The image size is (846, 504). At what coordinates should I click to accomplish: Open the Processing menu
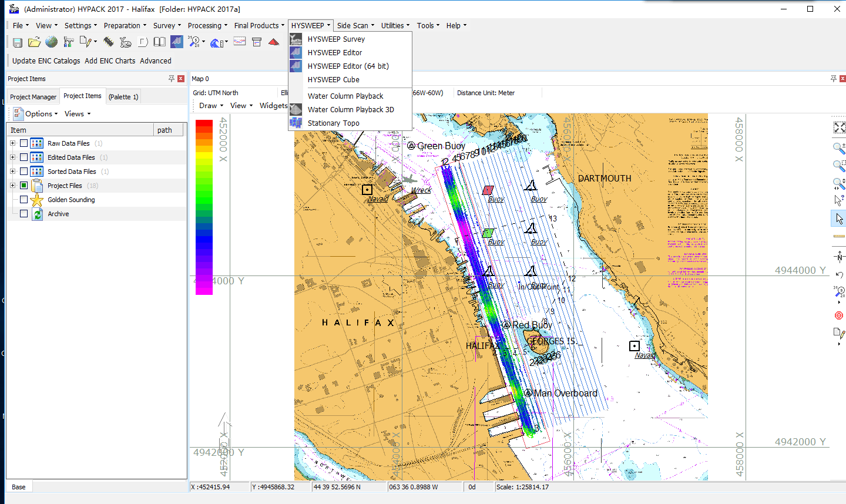coord(207,26)
